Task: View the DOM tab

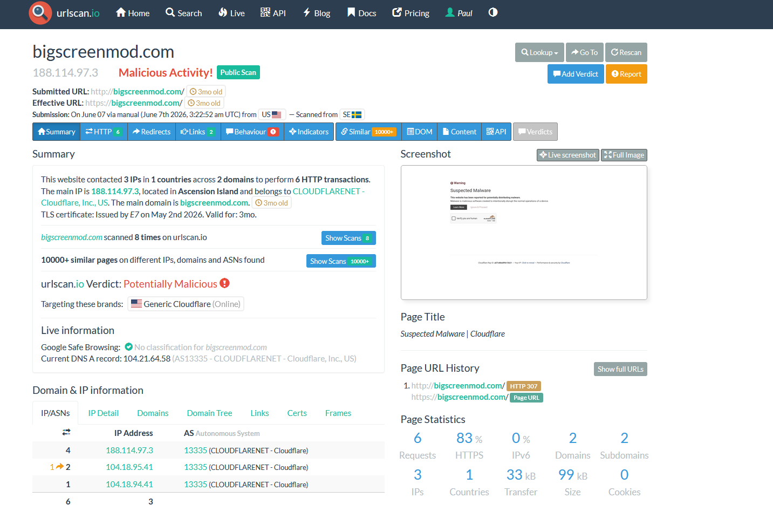Action: coord(419,132)
